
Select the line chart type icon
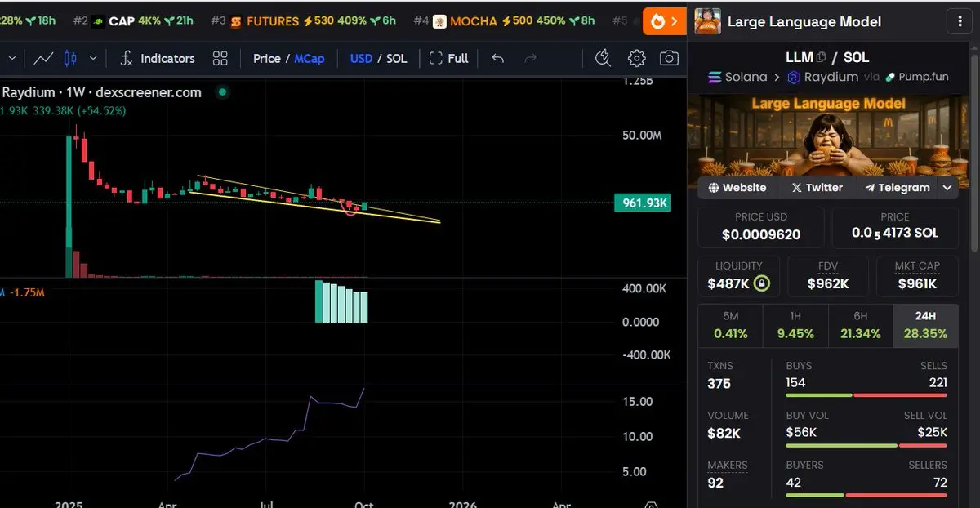click(44, 58)
